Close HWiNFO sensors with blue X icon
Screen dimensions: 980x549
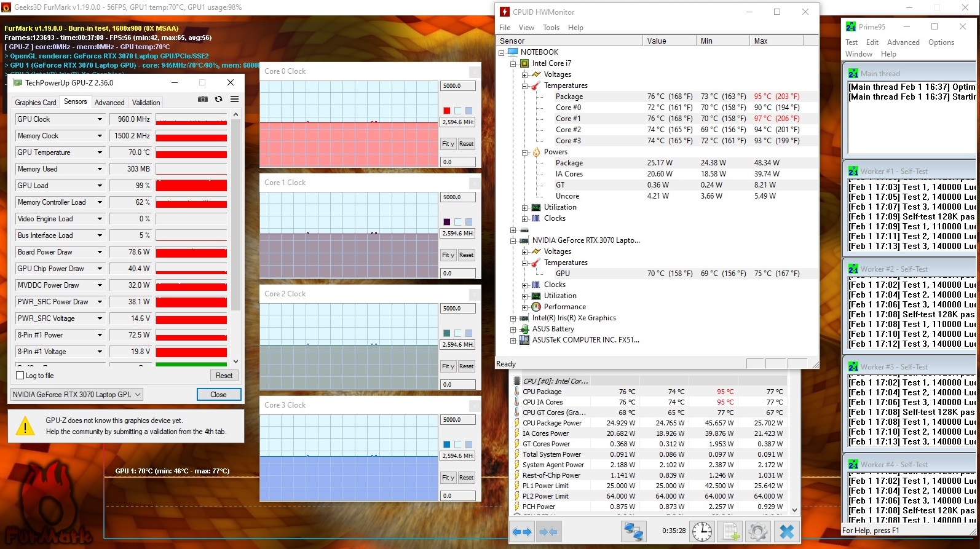(786, 531)
